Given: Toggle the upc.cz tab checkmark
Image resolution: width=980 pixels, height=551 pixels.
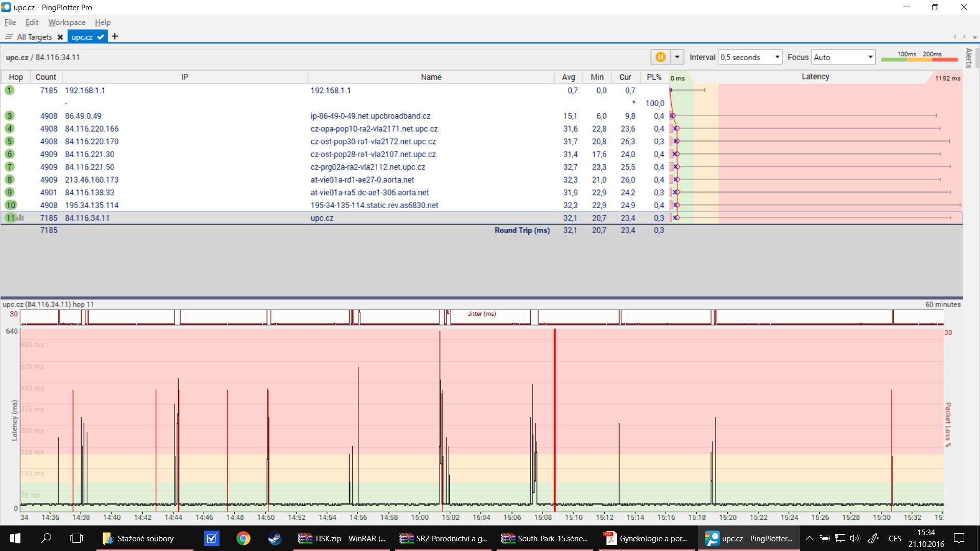Looking at the screenshot, I should click(x=101, y=37).
